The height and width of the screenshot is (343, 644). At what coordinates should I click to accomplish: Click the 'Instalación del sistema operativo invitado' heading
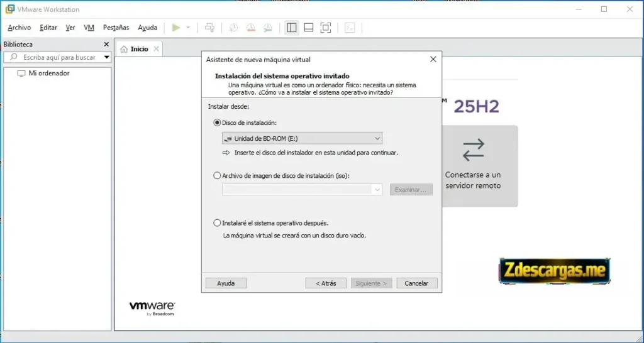pos(282,76)
